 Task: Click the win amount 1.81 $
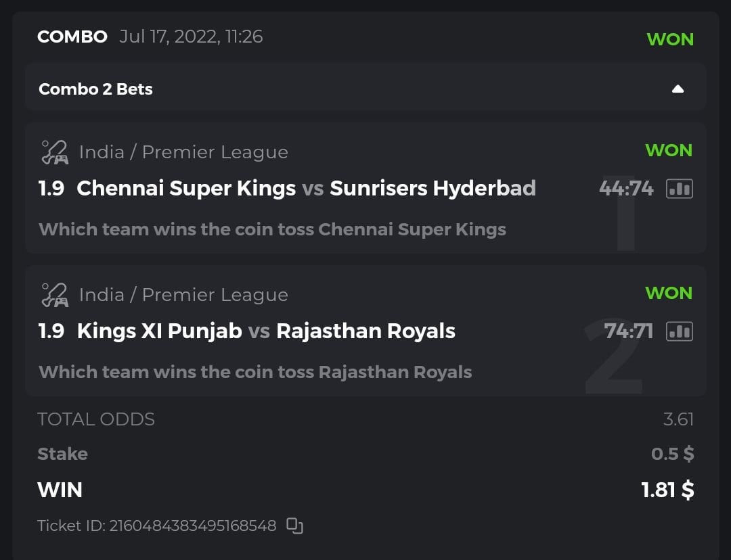coord(667,489)
